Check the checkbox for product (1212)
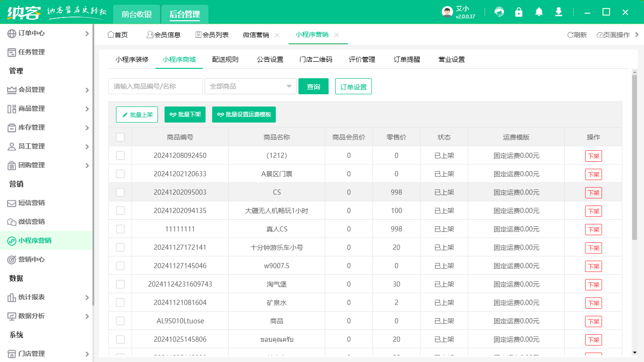 pyautogui.click(x=120, y=156)
